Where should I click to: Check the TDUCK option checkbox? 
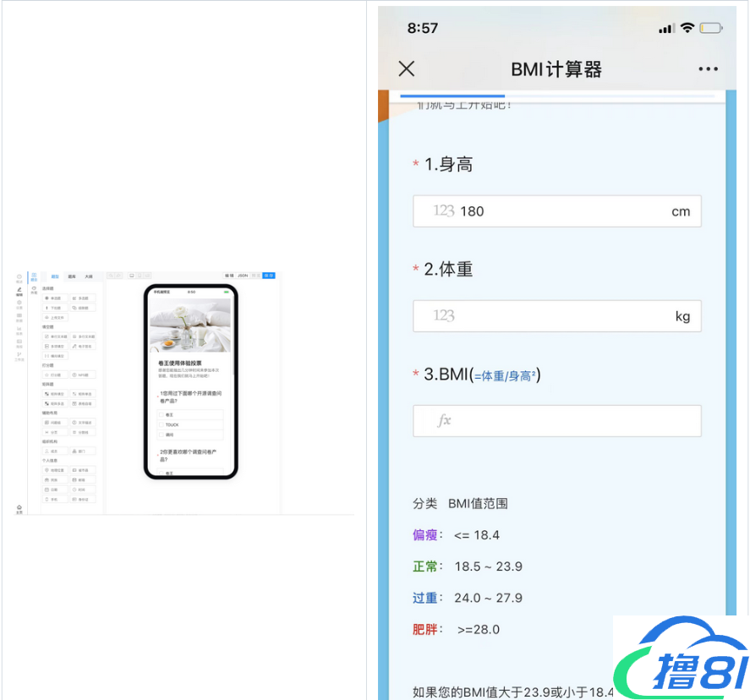click(x=160, y=425)
